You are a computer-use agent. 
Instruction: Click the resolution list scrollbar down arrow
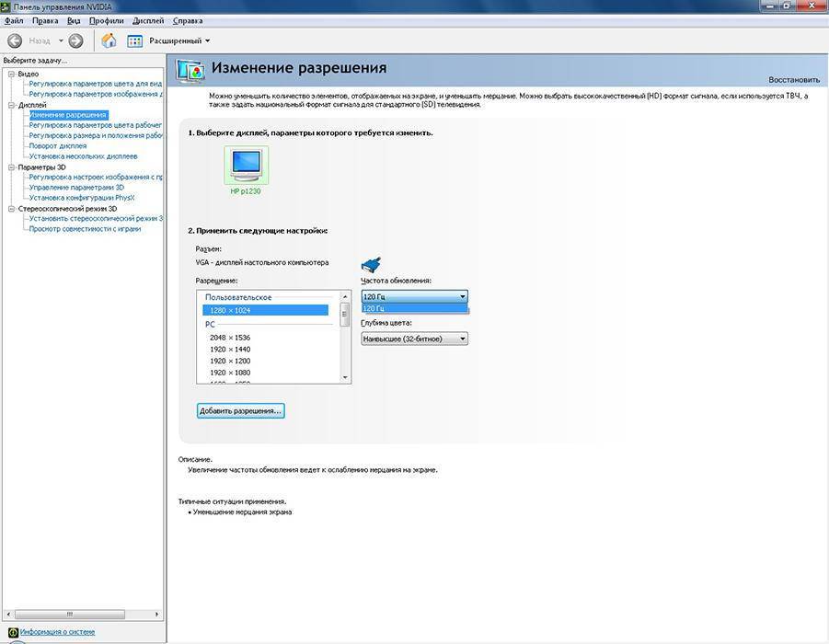[346, 377]
